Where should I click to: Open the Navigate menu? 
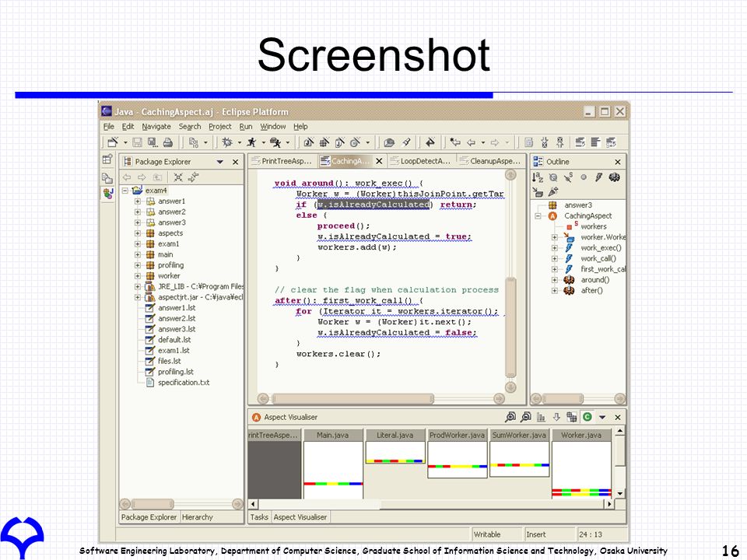tap(156, 127)
